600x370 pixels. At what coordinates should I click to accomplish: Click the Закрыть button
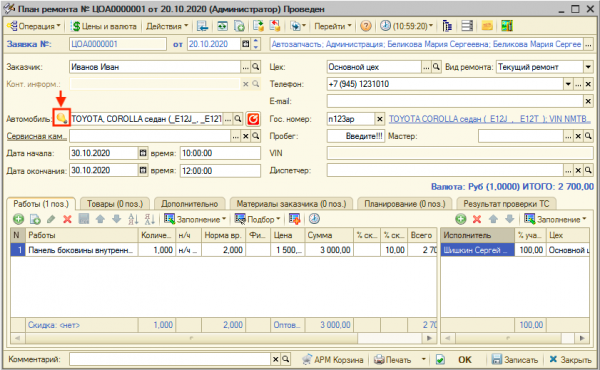pos(570,360)
